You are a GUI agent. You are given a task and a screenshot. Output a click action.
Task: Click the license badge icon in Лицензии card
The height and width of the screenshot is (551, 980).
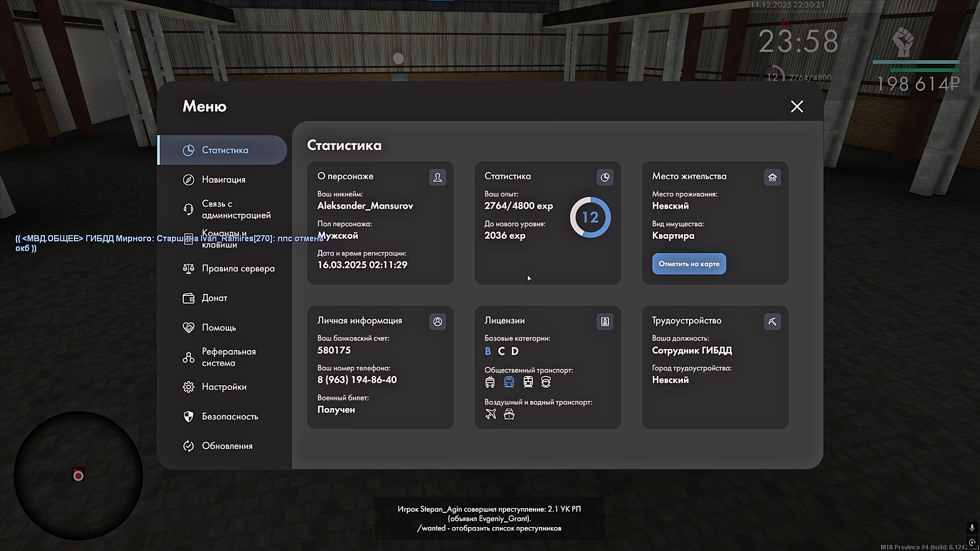(605, 321)
